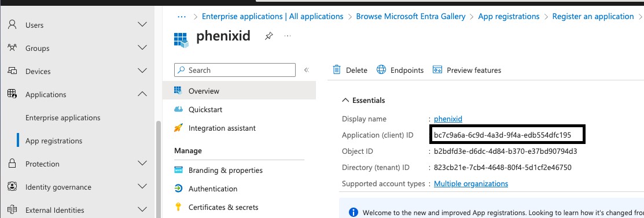Collapse the Applications section chevron

pyautogui.click(x=142, y=94)
